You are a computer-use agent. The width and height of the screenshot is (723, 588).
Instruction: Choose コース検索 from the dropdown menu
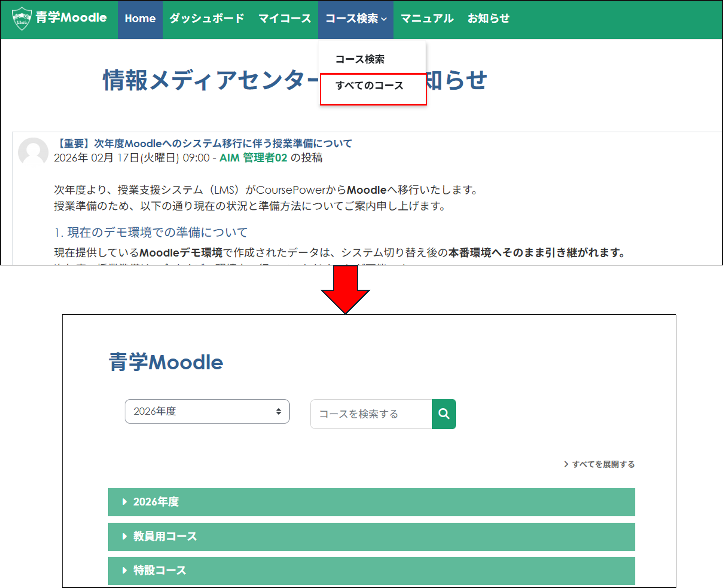pyautogui.click(x=360, y=59)
